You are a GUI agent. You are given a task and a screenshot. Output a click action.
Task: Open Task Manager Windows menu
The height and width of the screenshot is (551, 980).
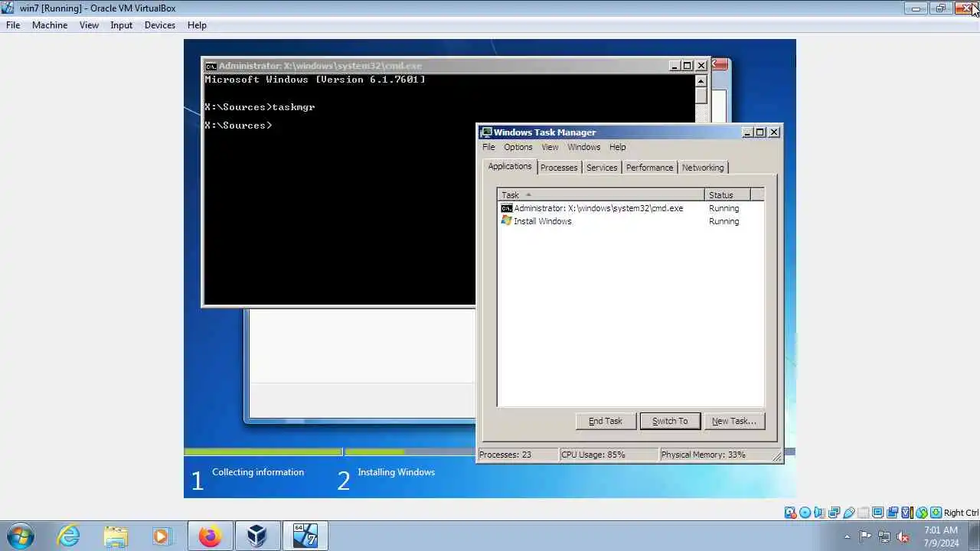coord(583,147)
